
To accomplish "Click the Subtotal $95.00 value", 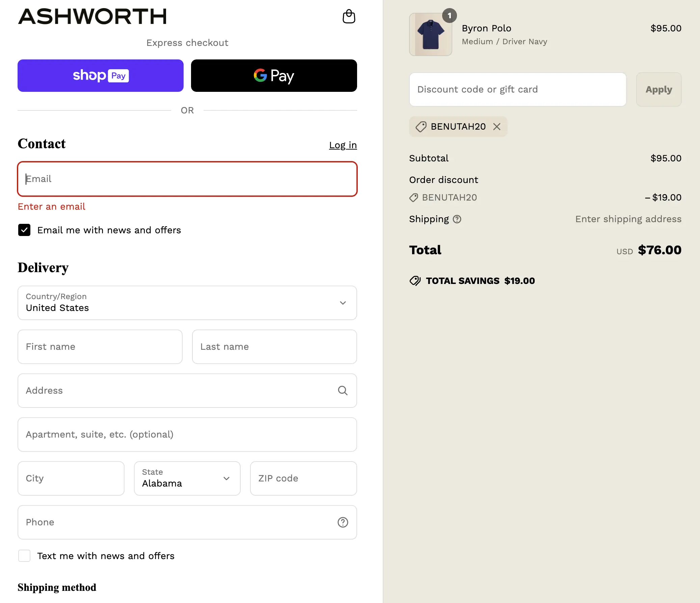I will (x=666, y=158).
